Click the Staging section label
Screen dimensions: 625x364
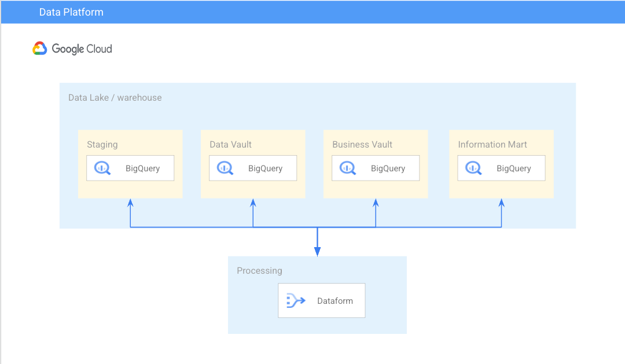(102, 144)
